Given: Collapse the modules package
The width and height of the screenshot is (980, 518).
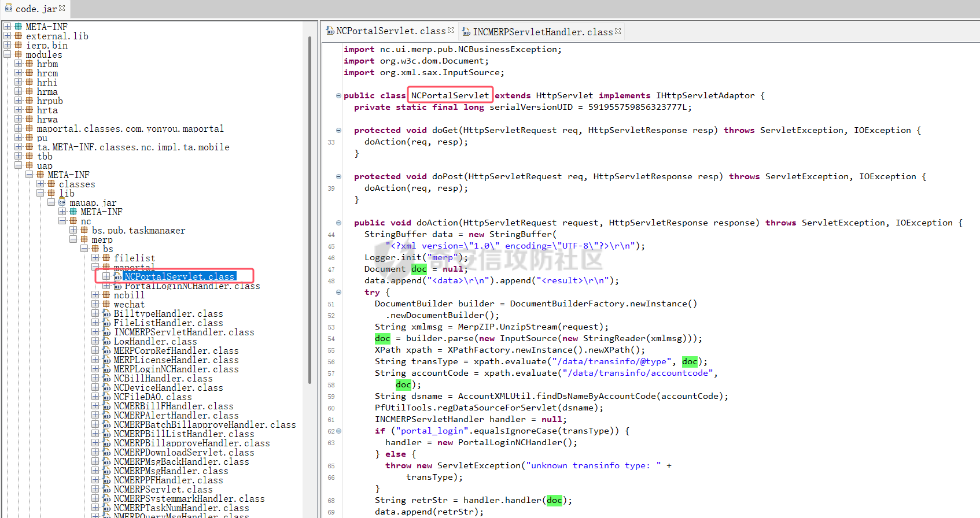Looking at the screenshot, I should 7,54.
